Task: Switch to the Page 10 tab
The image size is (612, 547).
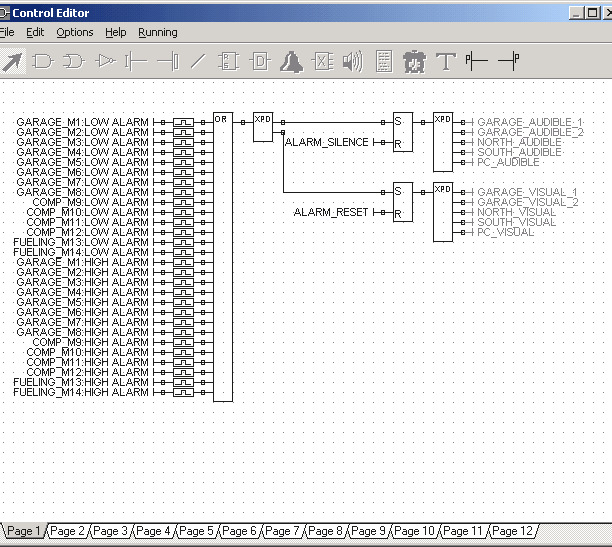Action: coord(414,531)
